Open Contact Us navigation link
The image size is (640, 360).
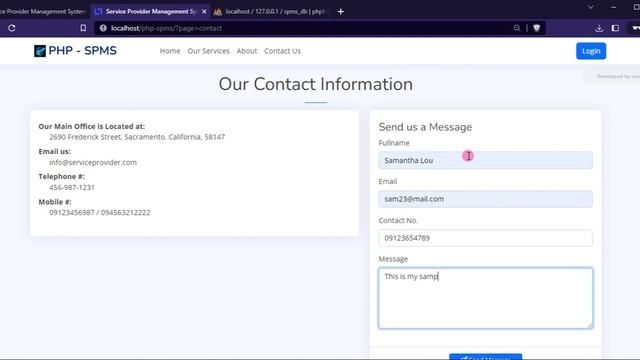click(x=282, y=51)
